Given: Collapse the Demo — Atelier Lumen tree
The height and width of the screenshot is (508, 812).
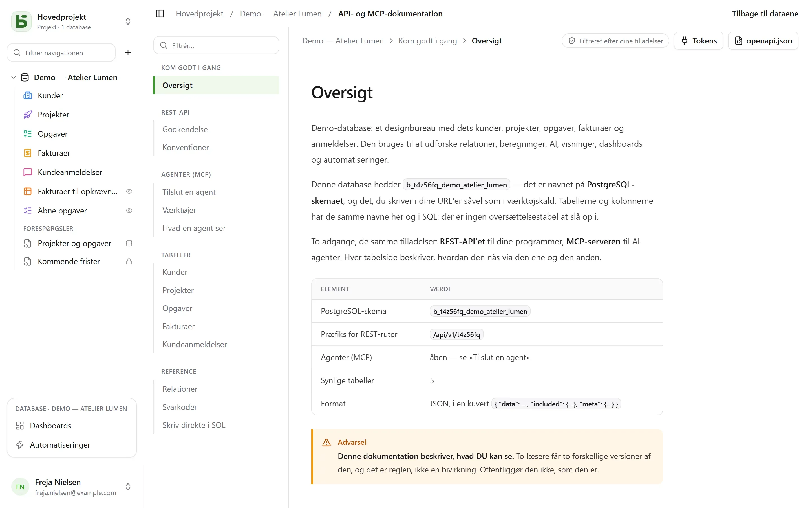Looking at the screenshot, I should tap(14, 77).
